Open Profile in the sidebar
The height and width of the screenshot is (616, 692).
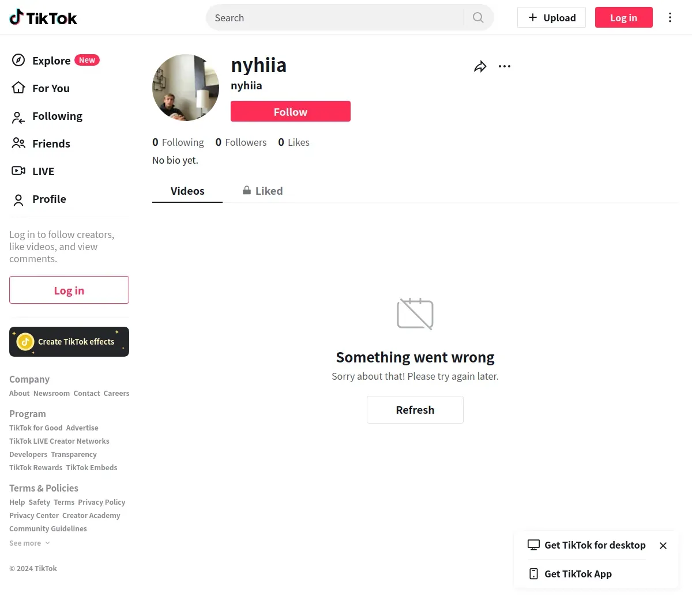(49, 199)
